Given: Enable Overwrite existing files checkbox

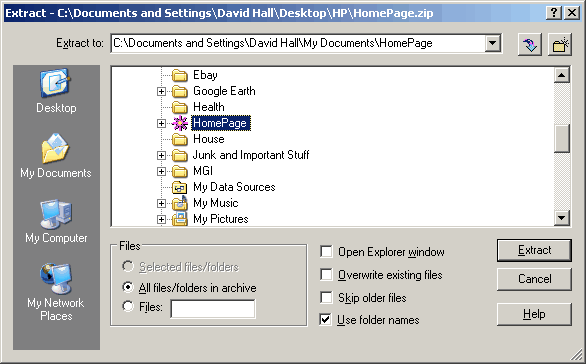Looking at the screenshot, I should pos(326,275).
